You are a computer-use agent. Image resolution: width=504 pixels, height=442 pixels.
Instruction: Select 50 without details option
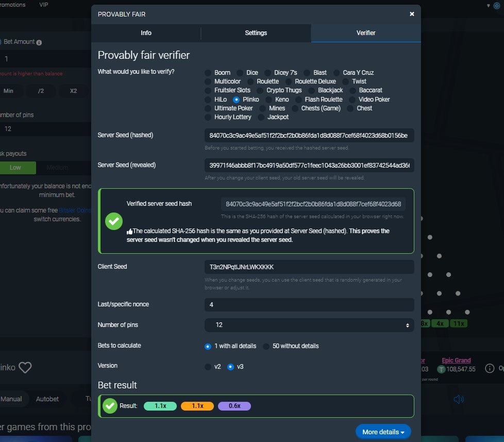tap(266, 346)
